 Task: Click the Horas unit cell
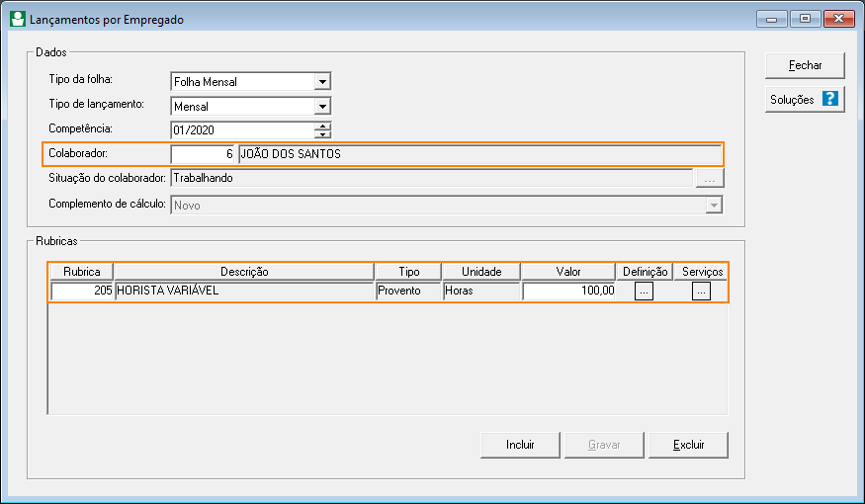(481, 291)
